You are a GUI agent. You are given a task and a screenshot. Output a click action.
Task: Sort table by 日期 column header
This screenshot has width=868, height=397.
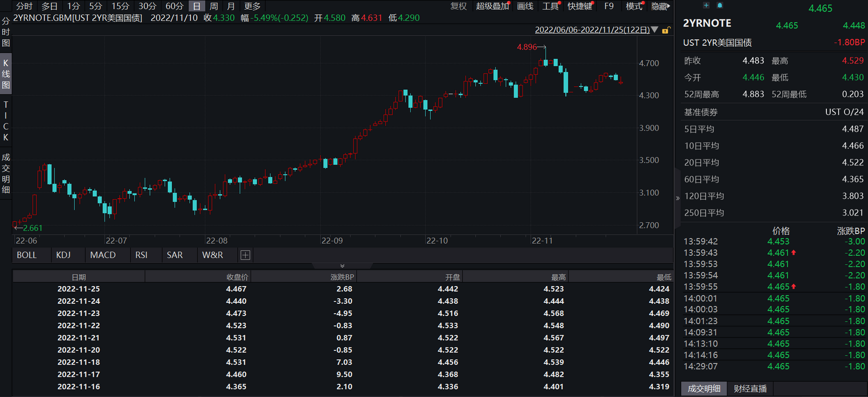[x=78, y=277]
